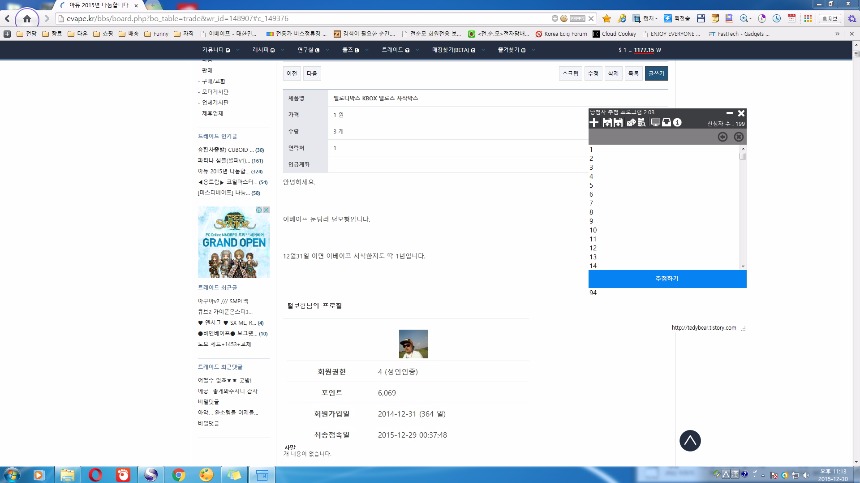Open the first item in dark navigation menu
The image size is (860, 483).
215,49
